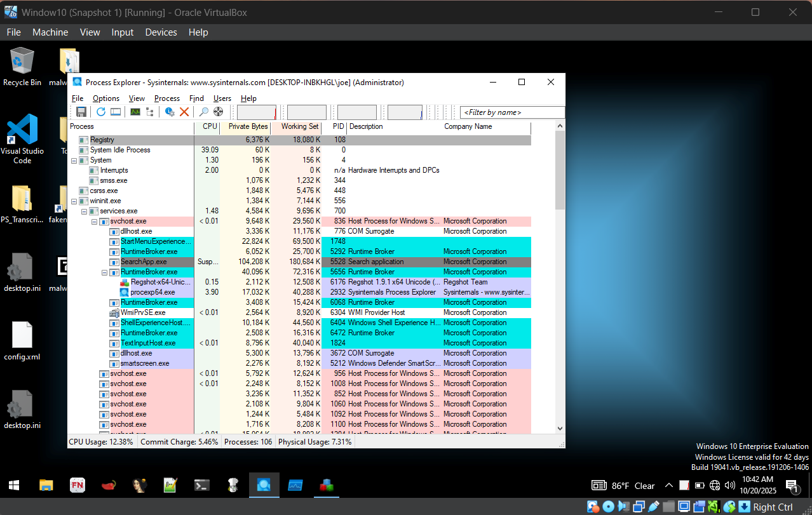The height and width of the screenshot is (515, 812).
Task: Open the Devices menu in VirtualBox
Action: tap(161, 32)
